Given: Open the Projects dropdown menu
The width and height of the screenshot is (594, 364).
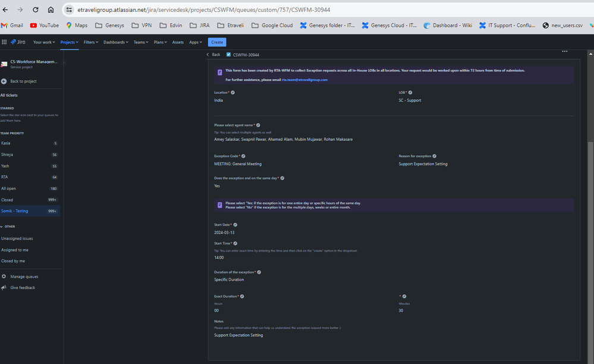Looking at the screenshot, I should pos(70,42).
